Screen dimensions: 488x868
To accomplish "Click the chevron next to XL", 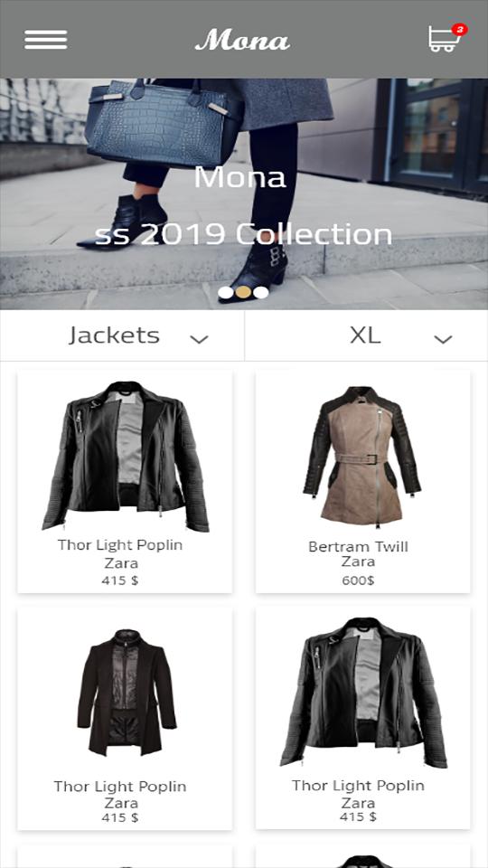I will pos(443,339).
